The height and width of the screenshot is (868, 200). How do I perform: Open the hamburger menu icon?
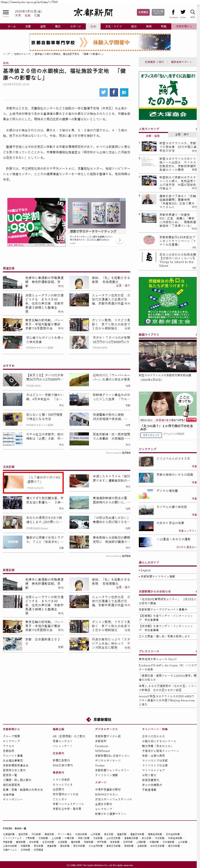pyautogui.click(x=6, y=12)
